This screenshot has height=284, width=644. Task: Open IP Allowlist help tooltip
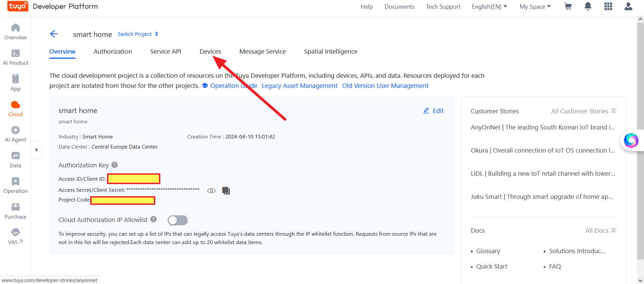click(x=154, y=219)
